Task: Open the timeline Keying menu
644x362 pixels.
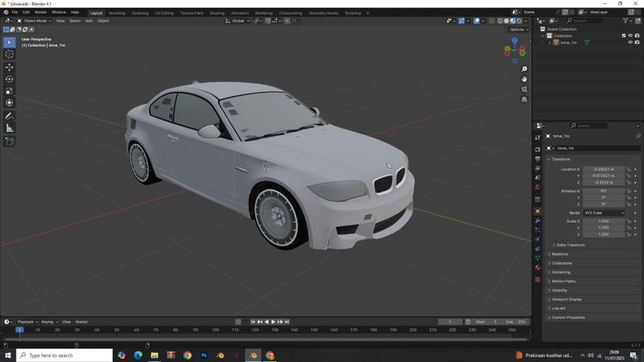Action: (49, 322)
